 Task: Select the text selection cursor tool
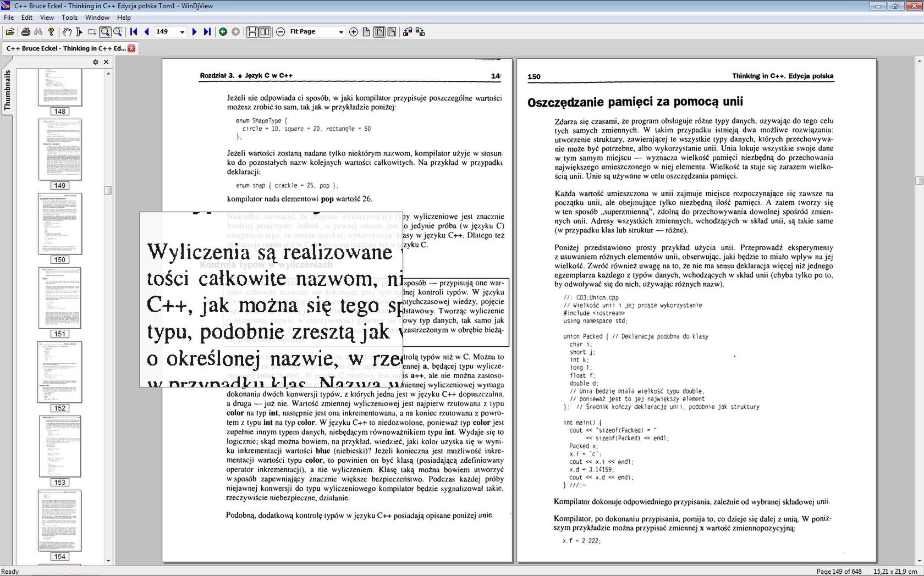79,32
